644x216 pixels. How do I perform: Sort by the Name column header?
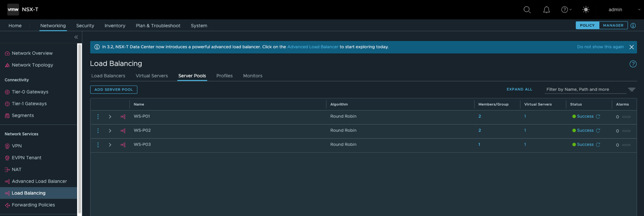139,104
